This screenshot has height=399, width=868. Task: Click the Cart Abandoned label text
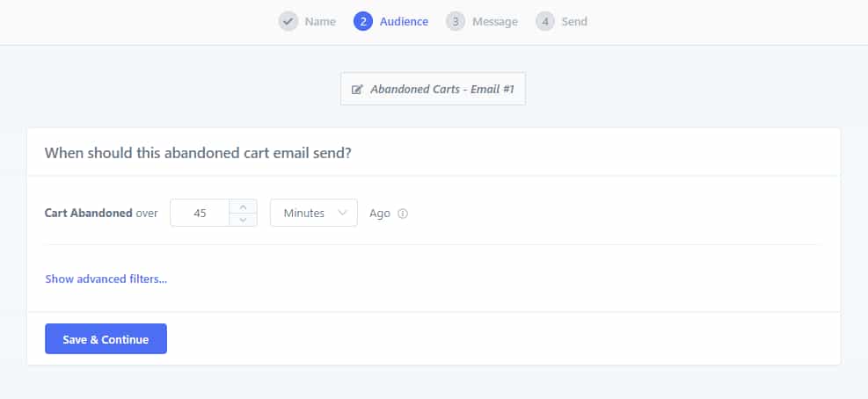pyautogui.click(x=89, y=213)
